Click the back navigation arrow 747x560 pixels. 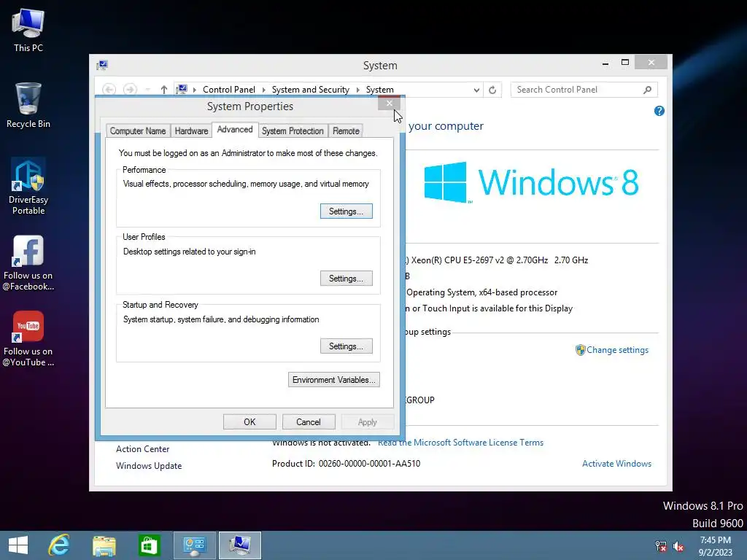[109, 90]
